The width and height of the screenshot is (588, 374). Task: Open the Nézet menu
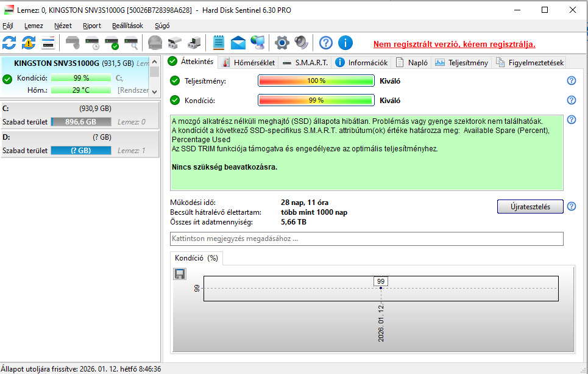point(63,26)
